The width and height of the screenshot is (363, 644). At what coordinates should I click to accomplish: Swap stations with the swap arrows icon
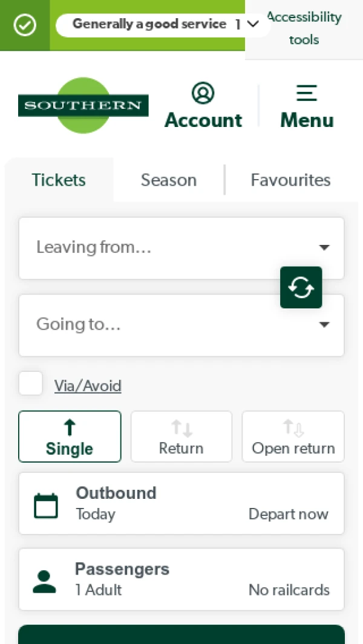[x=301, y=287]
